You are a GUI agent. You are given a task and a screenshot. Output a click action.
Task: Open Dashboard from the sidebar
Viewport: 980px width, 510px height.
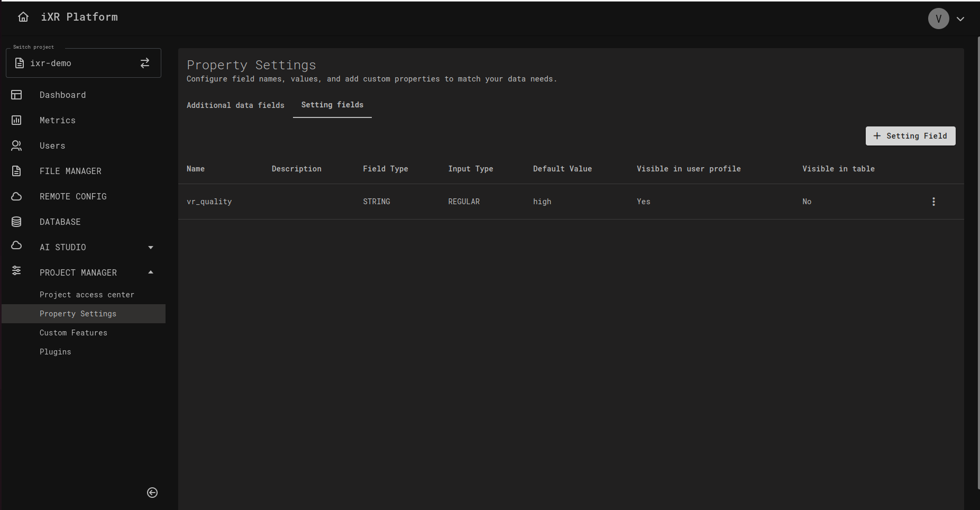point(62,95)
